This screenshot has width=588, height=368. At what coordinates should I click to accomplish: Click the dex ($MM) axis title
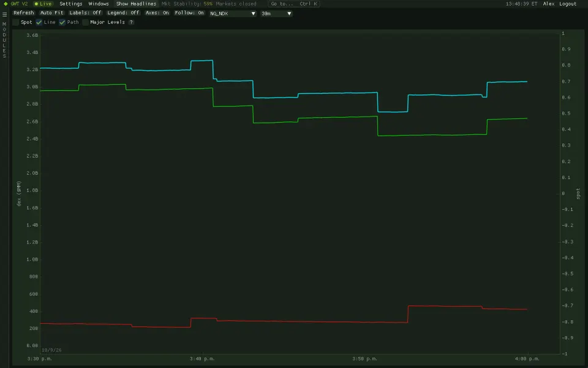[19, 193]
